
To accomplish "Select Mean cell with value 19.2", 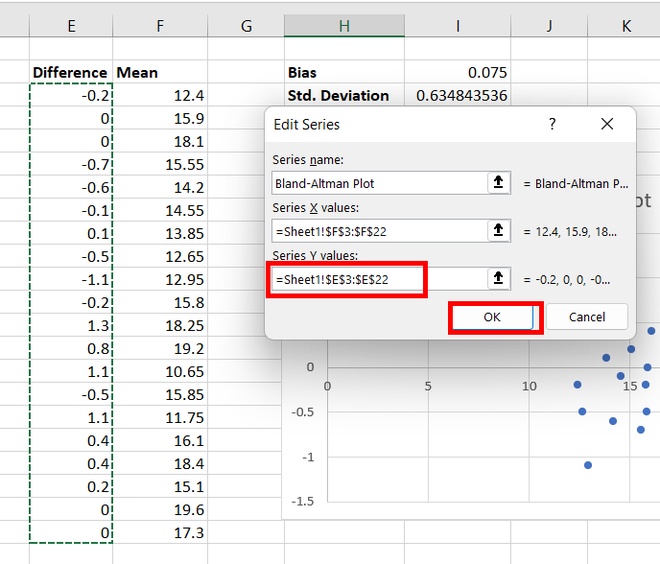I will (x=160, y=348).
